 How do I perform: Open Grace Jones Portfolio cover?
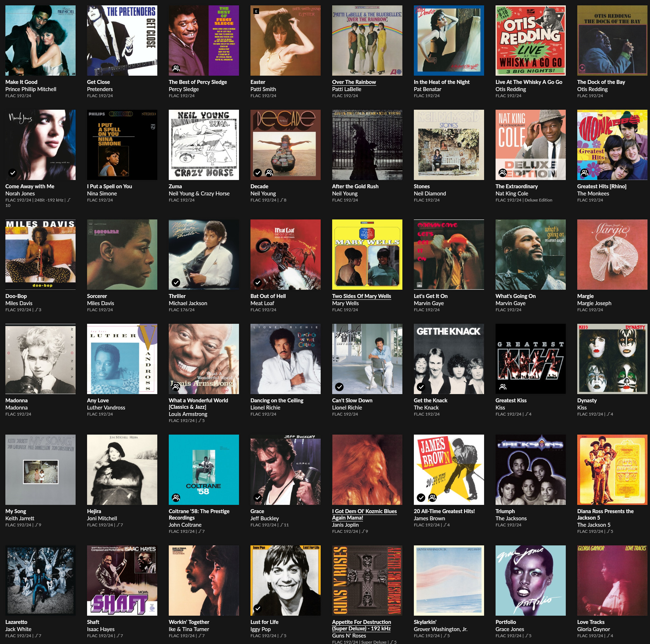pyautogui.click(x=531, y=581)
